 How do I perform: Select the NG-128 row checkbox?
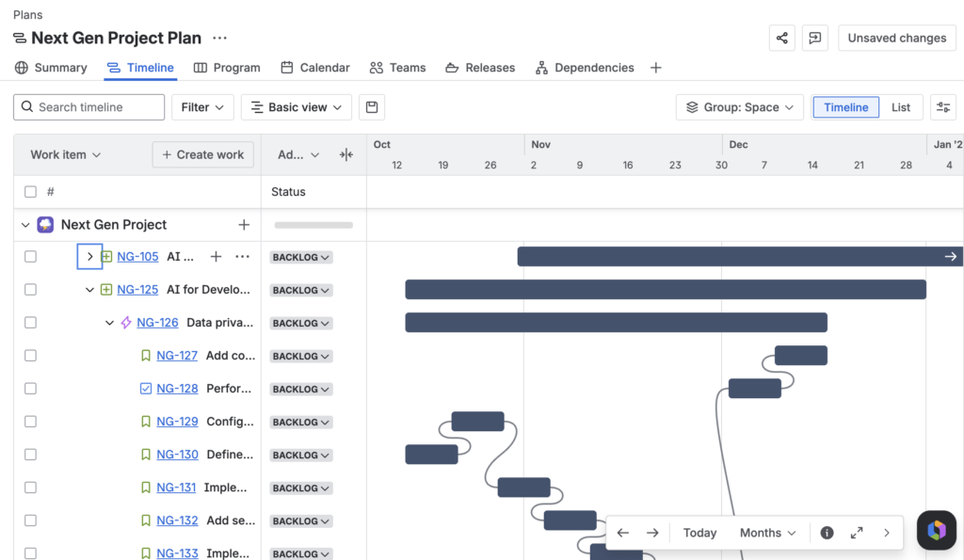coord(30,389)
